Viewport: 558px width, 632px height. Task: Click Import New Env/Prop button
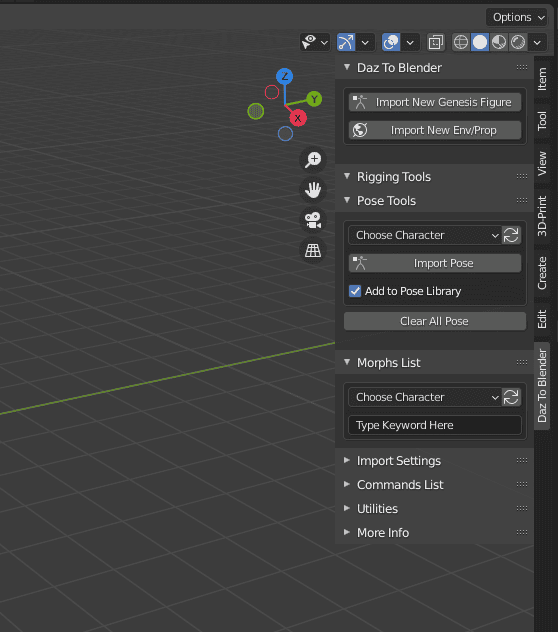(435, 130)
